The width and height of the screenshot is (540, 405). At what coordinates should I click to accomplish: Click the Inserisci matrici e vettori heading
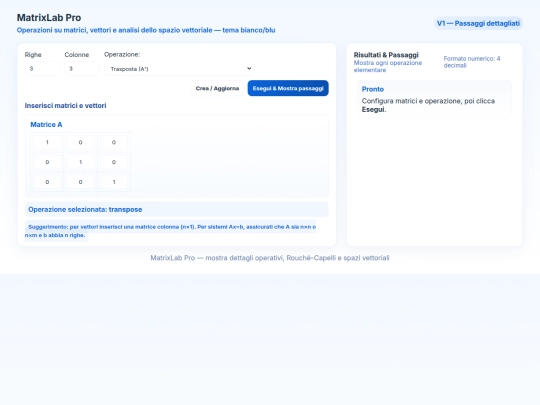65,106
